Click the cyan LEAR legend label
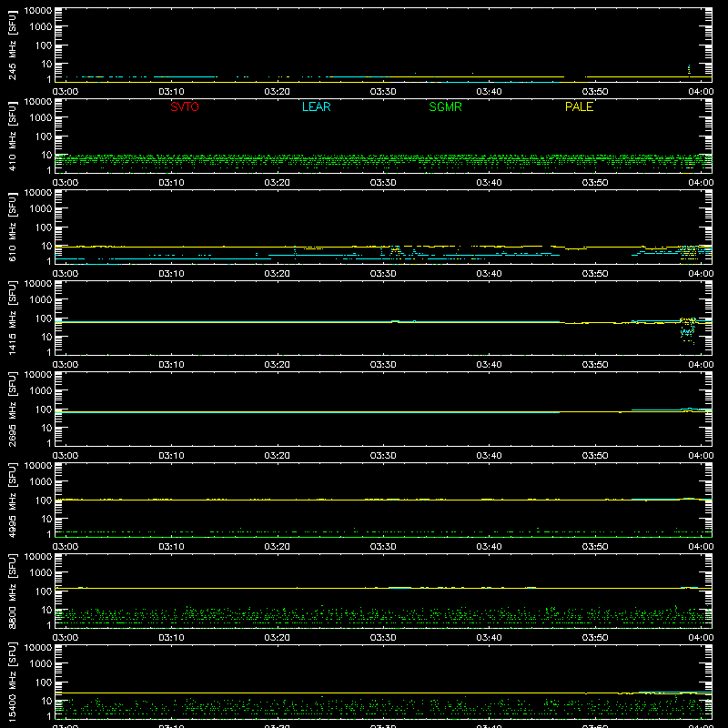Image resolution: width=728 pixels, height=728 pixels. (316, 106)
